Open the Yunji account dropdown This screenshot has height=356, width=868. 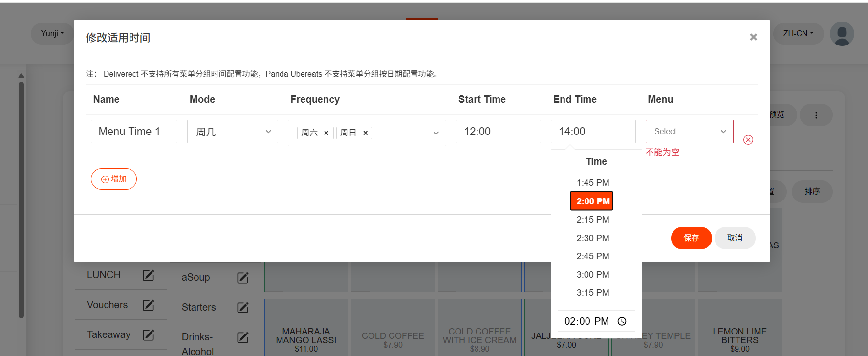(x=52, y=33)
